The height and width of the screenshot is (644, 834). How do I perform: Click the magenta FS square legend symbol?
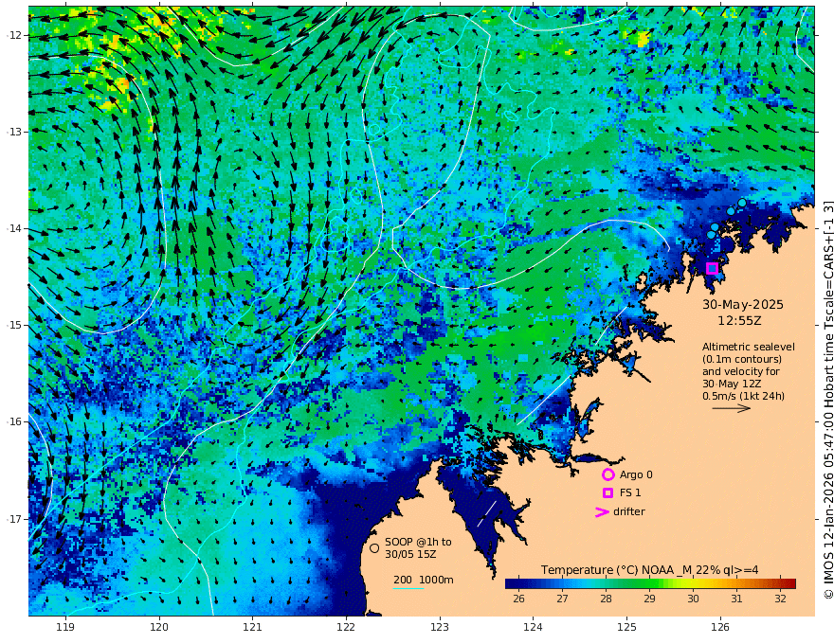607,493
